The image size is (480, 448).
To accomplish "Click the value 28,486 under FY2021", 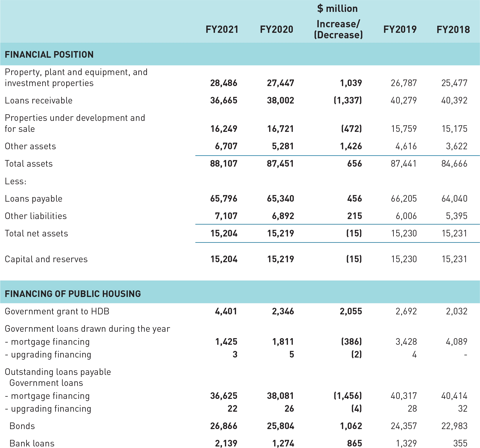I will 224,83.
